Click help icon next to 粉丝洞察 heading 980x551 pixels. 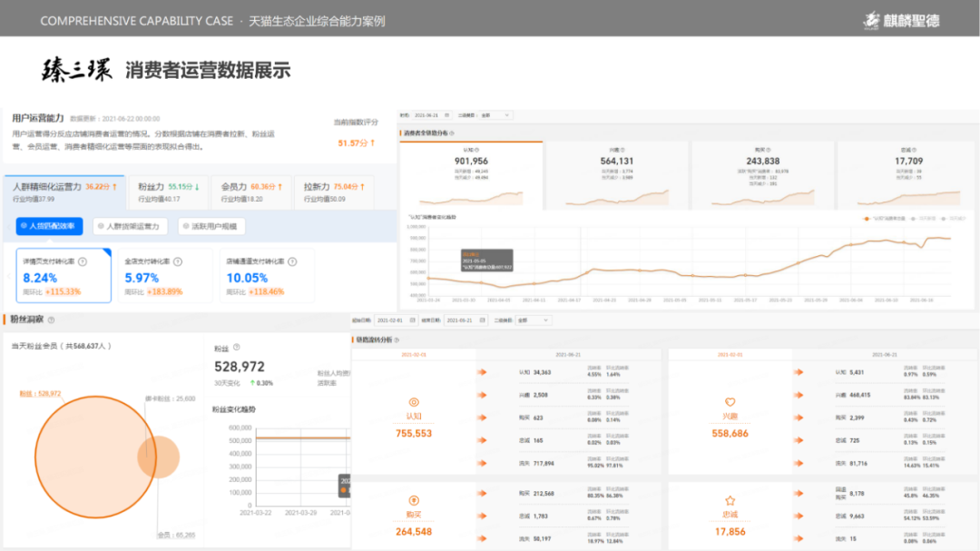click(51, 320)
